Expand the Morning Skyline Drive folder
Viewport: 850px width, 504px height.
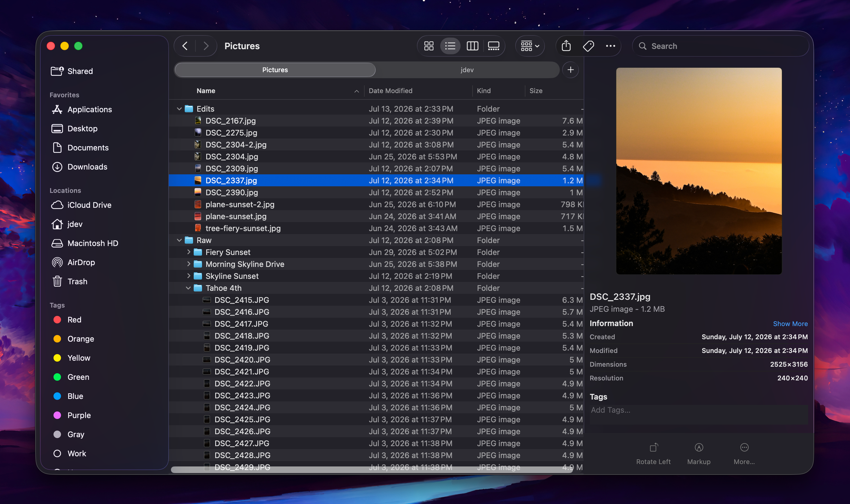coord(188,264)
